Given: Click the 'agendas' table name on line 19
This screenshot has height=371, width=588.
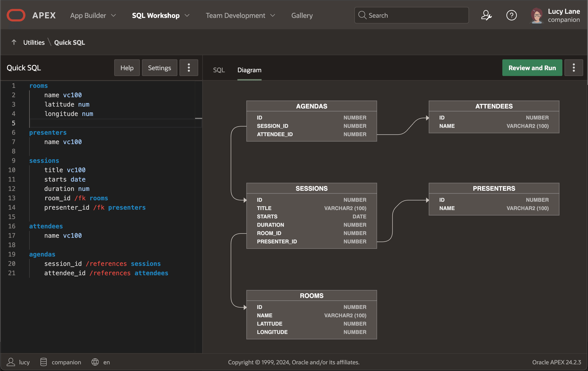Looking at the screenshot, I should coord(42,254).
